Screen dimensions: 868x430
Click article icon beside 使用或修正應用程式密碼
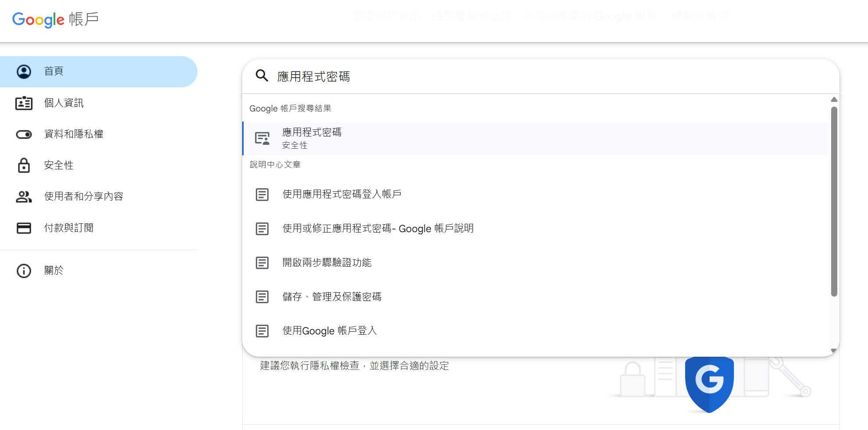[x=262, y=229]
